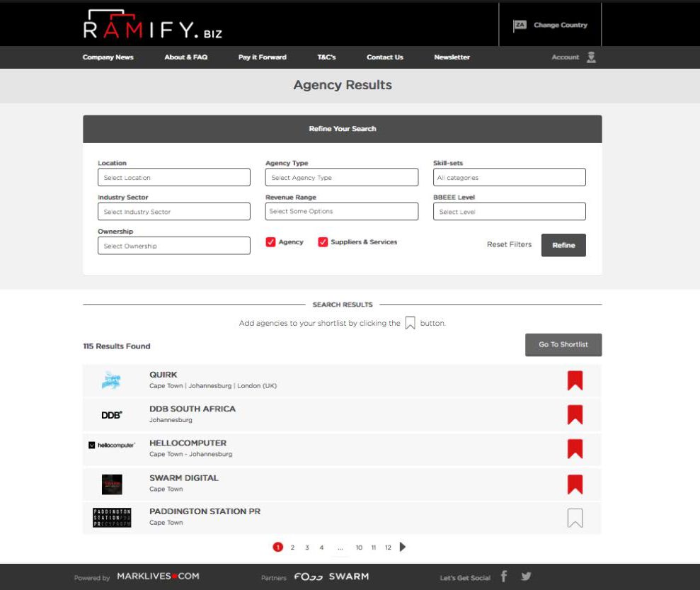Open SWARM DIGITAL agency title
The height and width of the screenshot is (590, 700).
[184, 478]
